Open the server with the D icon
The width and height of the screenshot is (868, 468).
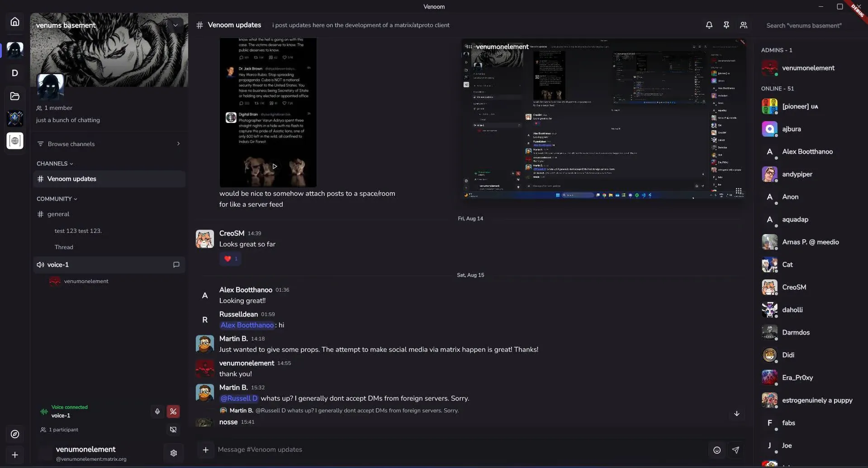(15, 73)
